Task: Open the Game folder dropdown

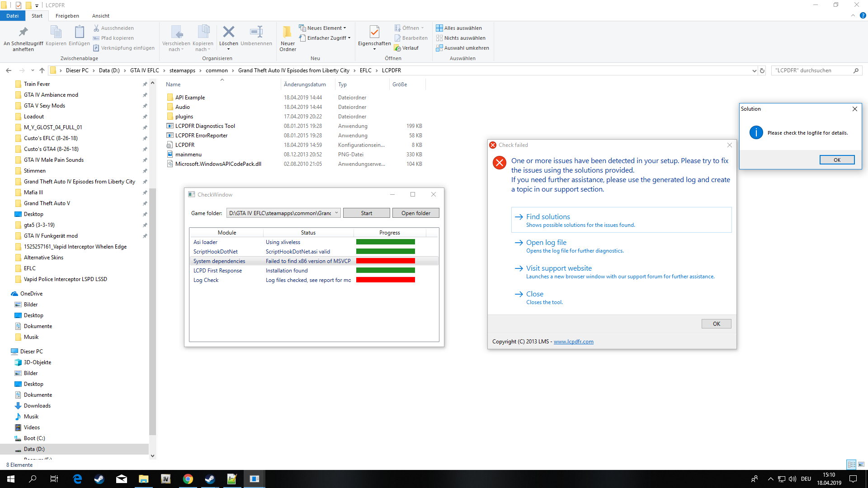Action: pos(336,213)
